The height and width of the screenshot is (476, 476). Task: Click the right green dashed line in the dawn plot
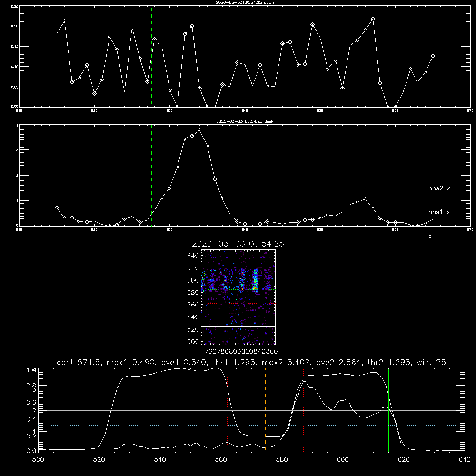pos(263,56)
